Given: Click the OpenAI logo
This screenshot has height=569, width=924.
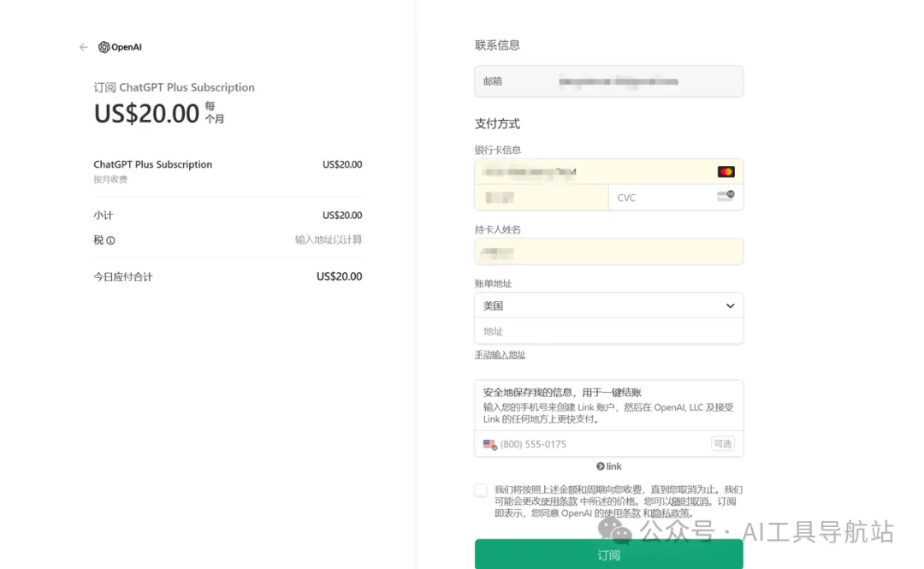Looking at the screenshot, I should [120, 47].
